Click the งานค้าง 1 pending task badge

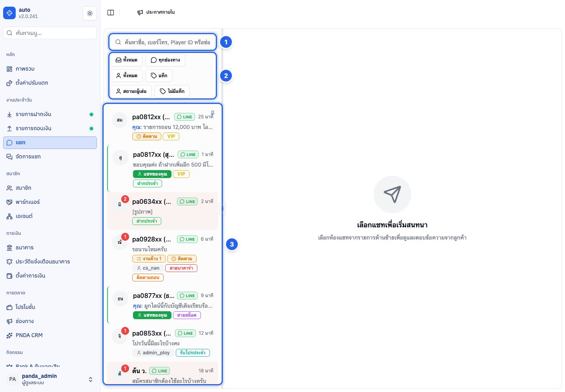(x=149, y=259)
